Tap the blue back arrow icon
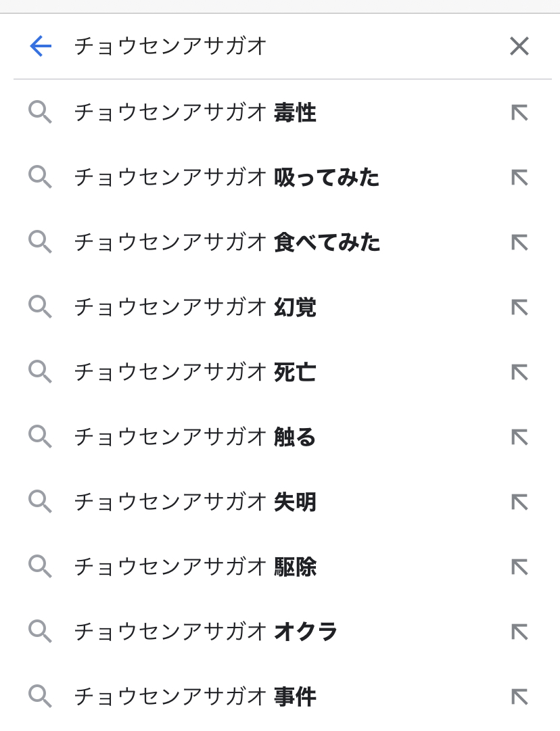The height and width of the screenshot is (731, 560). (41, 46)
